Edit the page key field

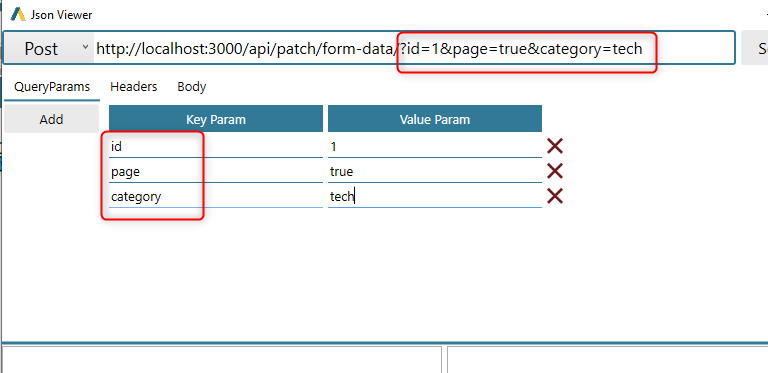tap(216, 171)
